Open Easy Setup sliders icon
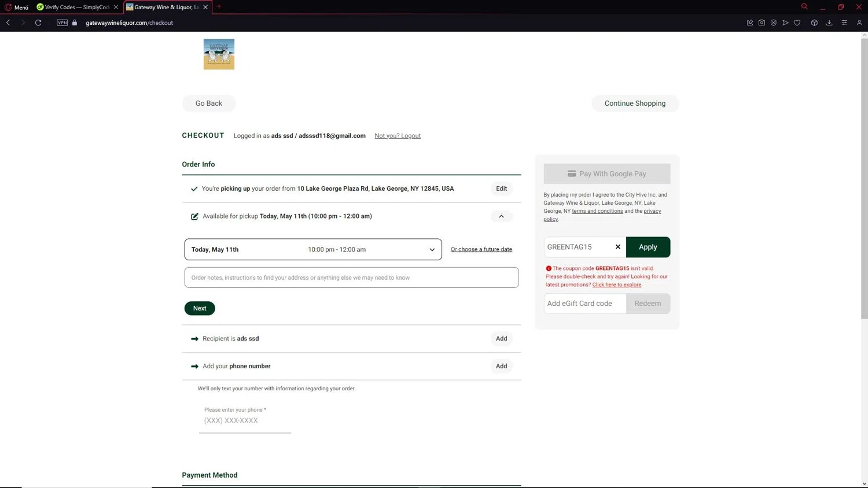The image size is (868, 488). click(x=844, y=23)
